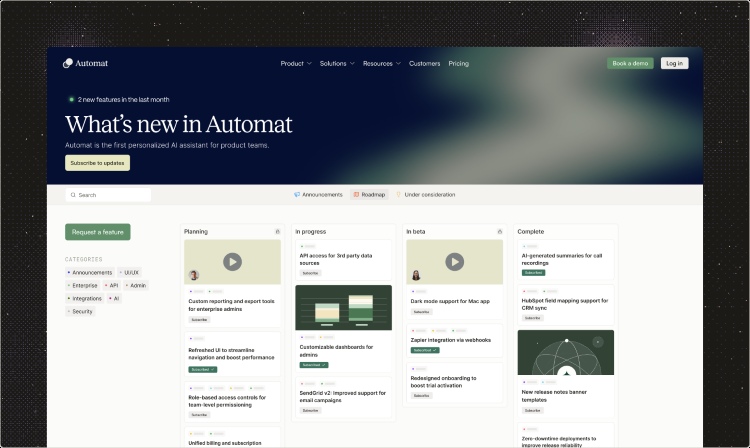The width and height of the screenshot is (750, 448).
Task: Click the Roadmap map icon
Action: [356, 195]
